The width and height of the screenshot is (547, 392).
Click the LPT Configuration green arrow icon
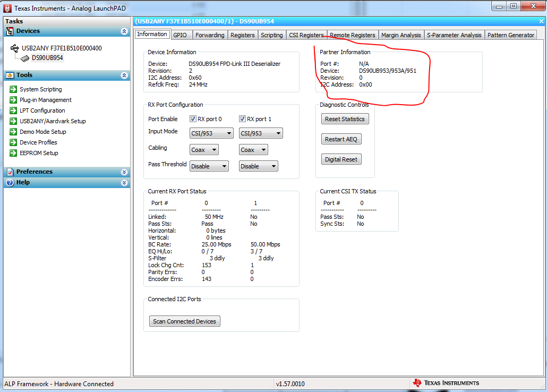coord(13,110)
